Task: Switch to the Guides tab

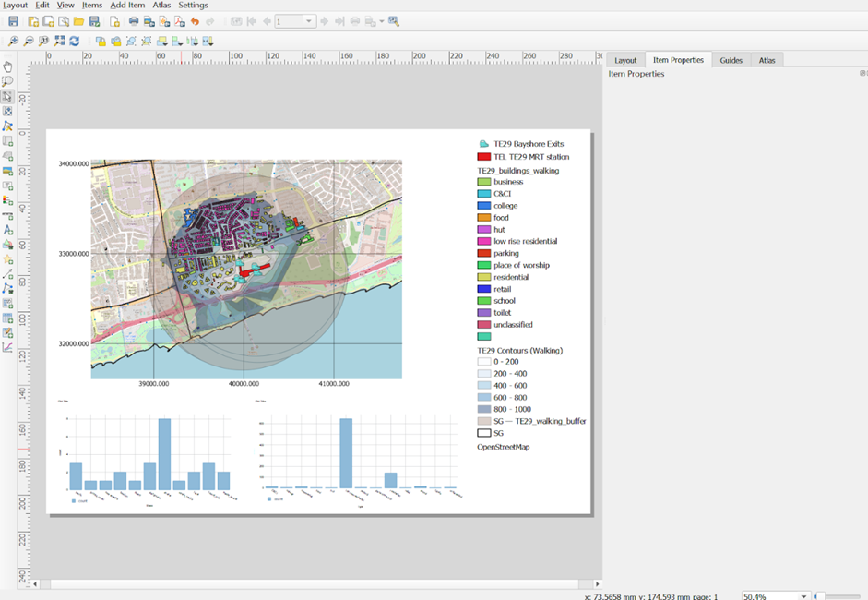Action: [x=731, y=60]
